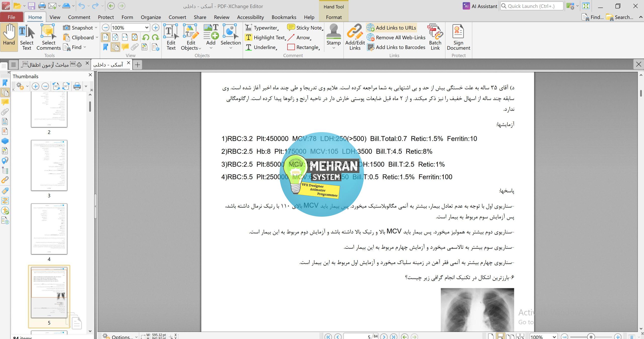Click Remove All Web-Links
644x339 pixels.
click(396, 37)
